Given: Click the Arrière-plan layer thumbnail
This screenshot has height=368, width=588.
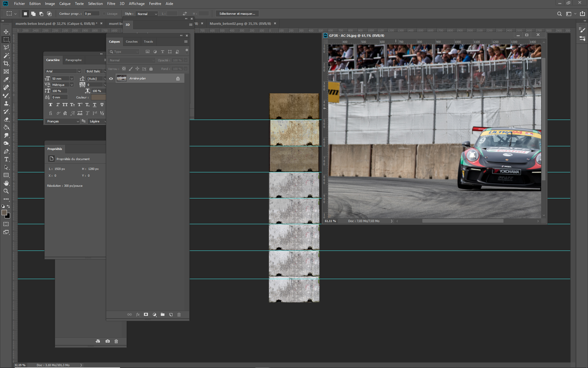Looking at the screenshot, I should (122, 79).
